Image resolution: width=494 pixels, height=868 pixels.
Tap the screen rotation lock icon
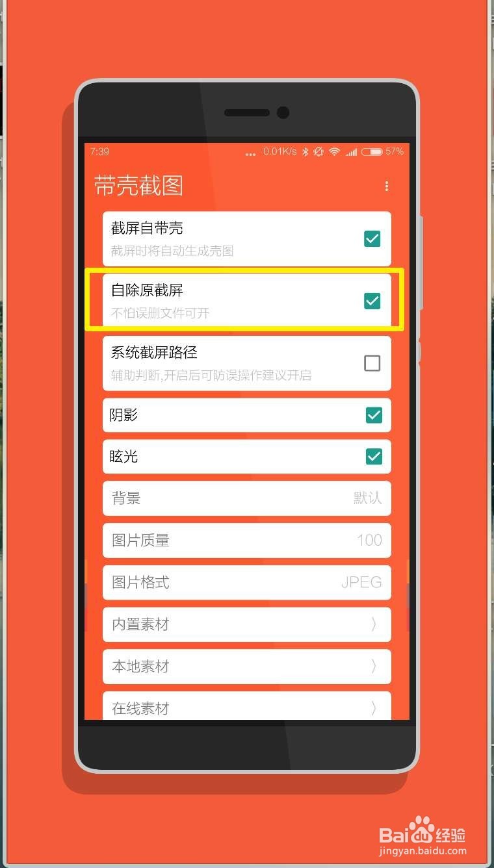(x=318, y=151)
